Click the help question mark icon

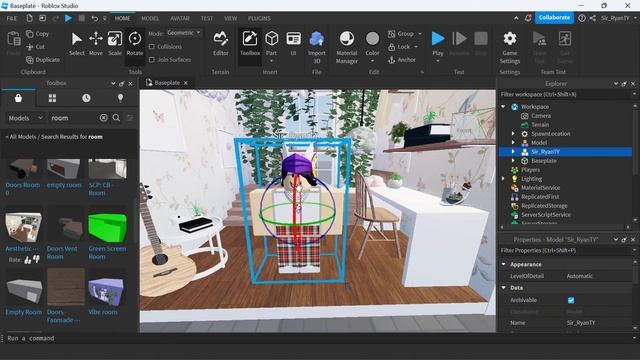[x=582, y=18]
